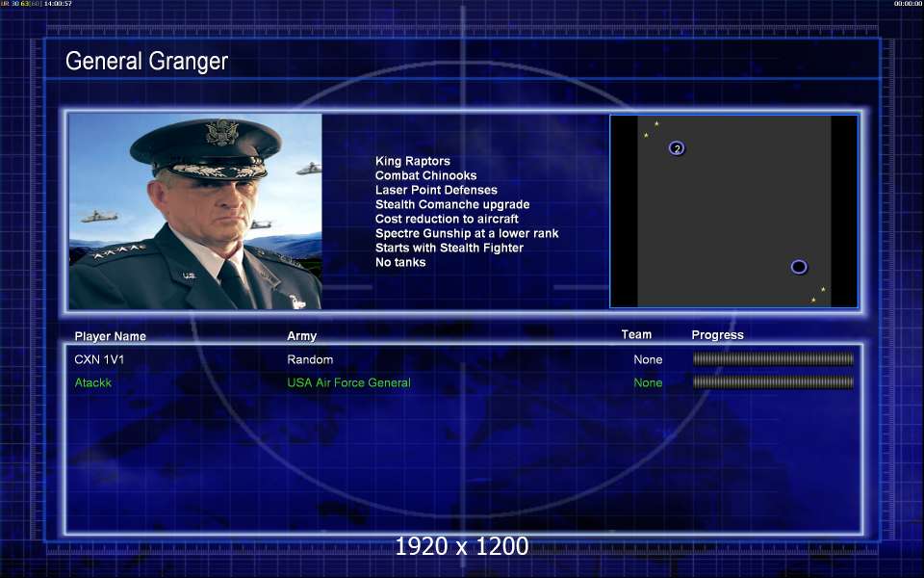Screen dimensions: 924x578
Task: Click Atackk's loading progress bar
Action: 773,382
